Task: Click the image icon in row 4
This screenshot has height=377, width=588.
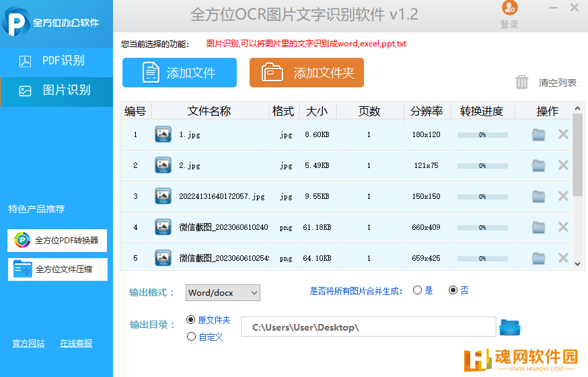Action: pyautogui.click(x=163, y=226)
